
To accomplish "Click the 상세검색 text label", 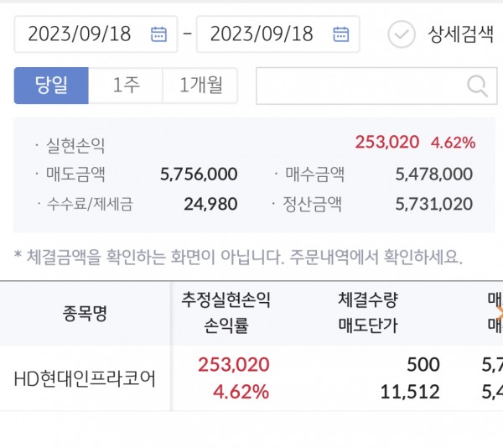I will click(x=460, y=34).
